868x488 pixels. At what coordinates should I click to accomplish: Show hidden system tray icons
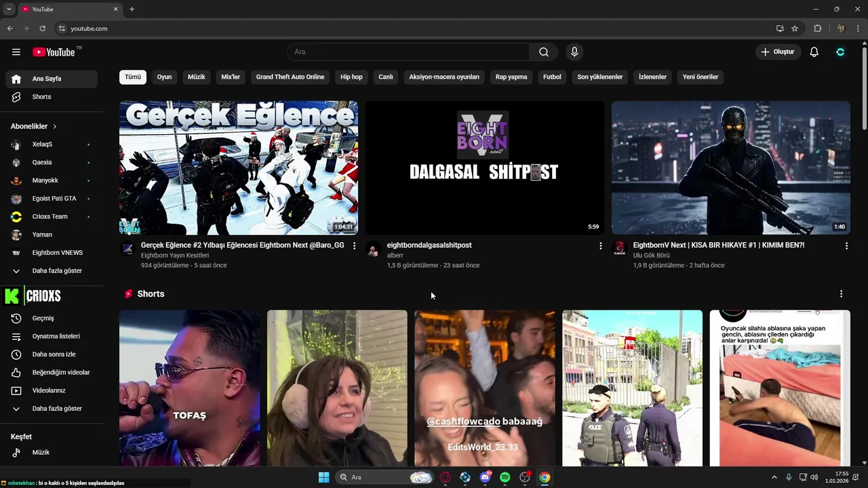coord(774,477)
